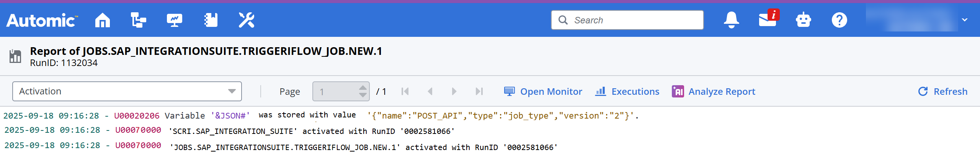
Task: Expand the user account dropdown arrow
Action: tap(965, 20)
